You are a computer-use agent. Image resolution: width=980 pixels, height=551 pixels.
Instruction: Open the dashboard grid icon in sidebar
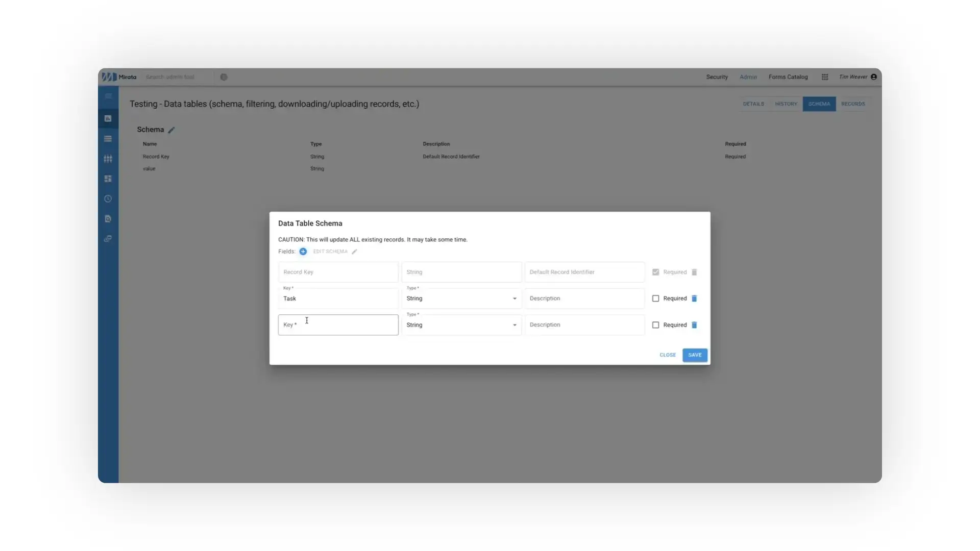pyautogui.click(x=108, y=179)
